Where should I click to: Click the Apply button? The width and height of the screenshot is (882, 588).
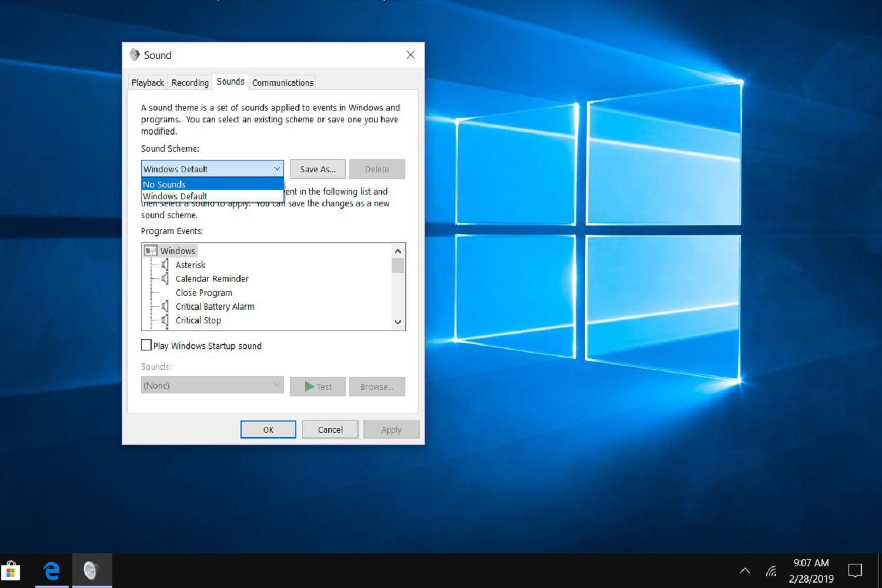tap(391, 430)
